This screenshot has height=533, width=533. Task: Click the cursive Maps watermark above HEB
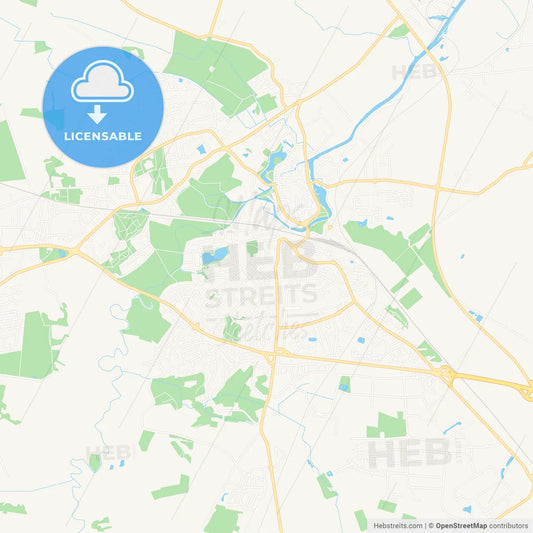click(258, 214)
